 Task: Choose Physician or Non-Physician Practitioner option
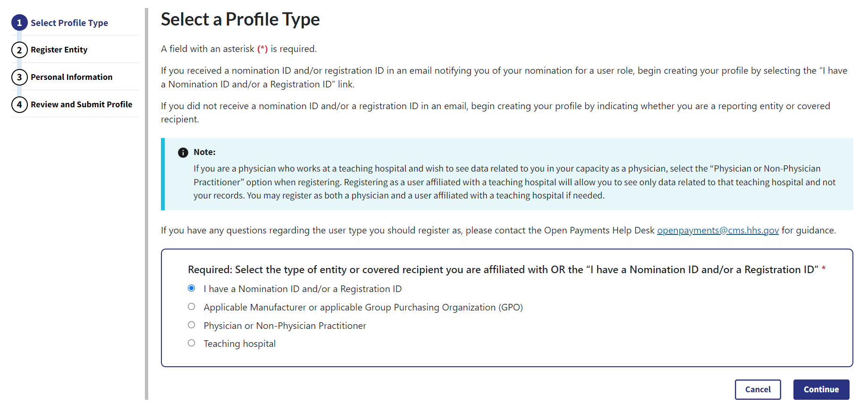pyautogui.click(x=192, y=325)
